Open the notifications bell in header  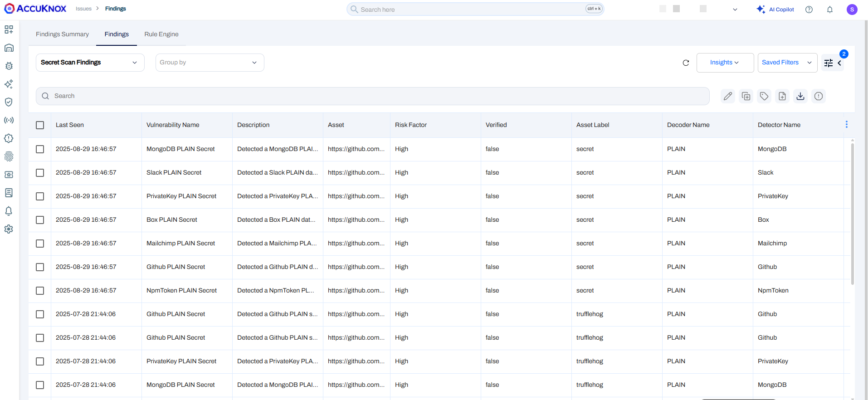[x=830, y=10]
